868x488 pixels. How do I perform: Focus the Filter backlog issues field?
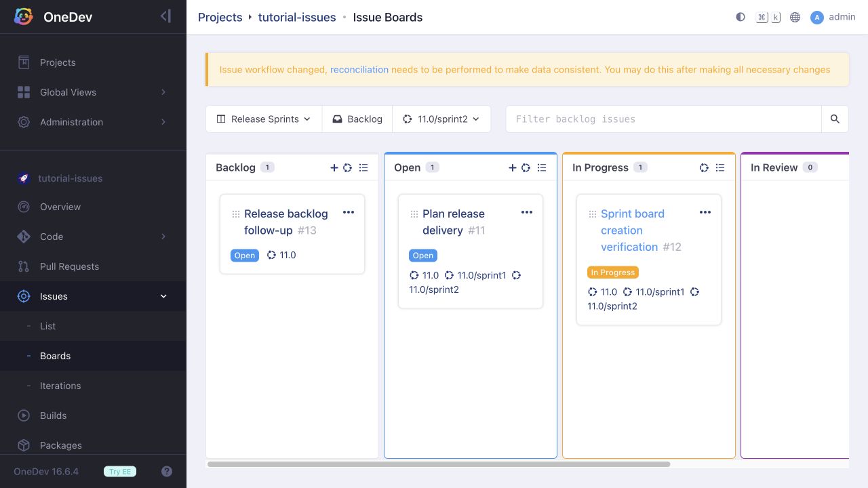coord(664,119)
